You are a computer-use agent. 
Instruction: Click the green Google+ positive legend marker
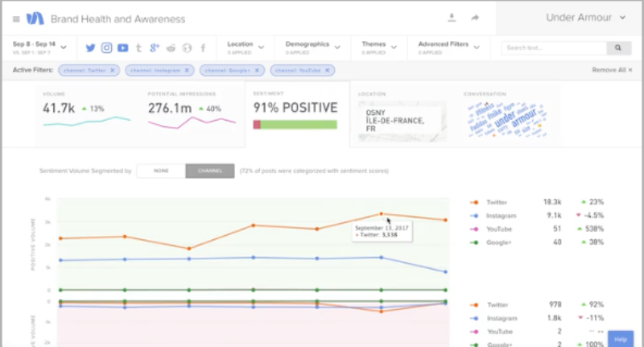pyautogui.click(x=474, y=242)
